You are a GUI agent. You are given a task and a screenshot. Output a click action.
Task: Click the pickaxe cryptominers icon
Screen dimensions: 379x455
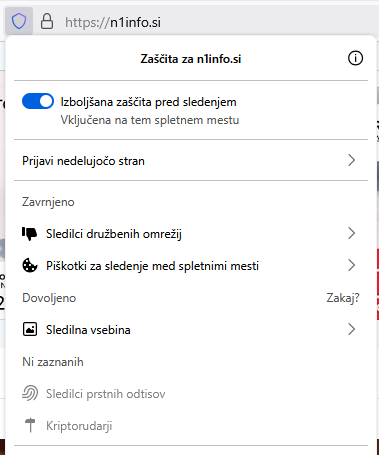30,425
